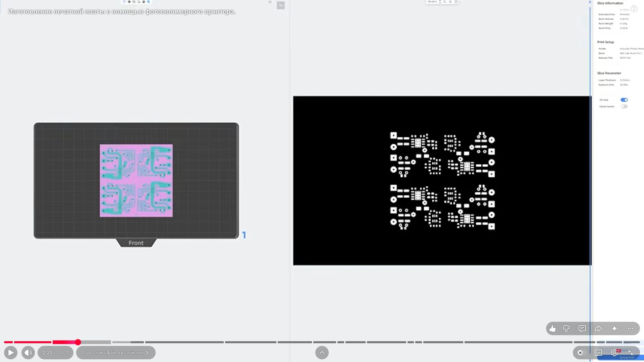This screenshot has width=644, height=362.
Task: Seek using the red progress scrubber
Action: (78, 342)
